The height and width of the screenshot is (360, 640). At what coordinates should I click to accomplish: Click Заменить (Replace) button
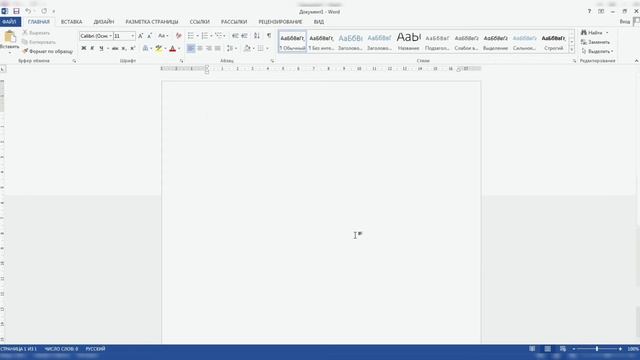point(596,42)
